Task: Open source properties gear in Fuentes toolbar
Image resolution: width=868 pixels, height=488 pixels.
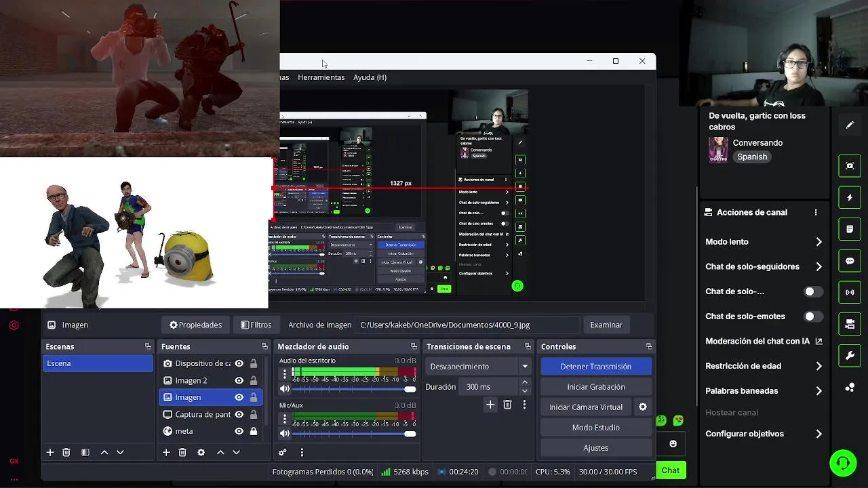Action: (x=201, y=452)
